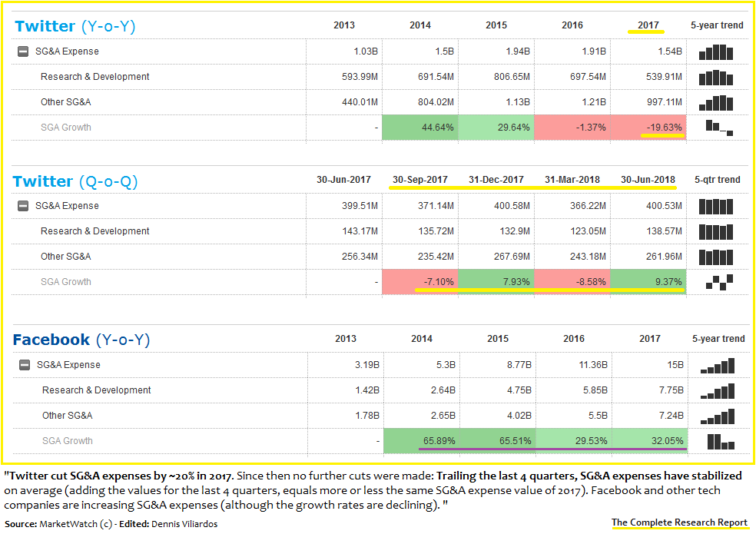Select the 30-Jun-2018 column header
Viewport: 756px width, 534px height.
648,180
